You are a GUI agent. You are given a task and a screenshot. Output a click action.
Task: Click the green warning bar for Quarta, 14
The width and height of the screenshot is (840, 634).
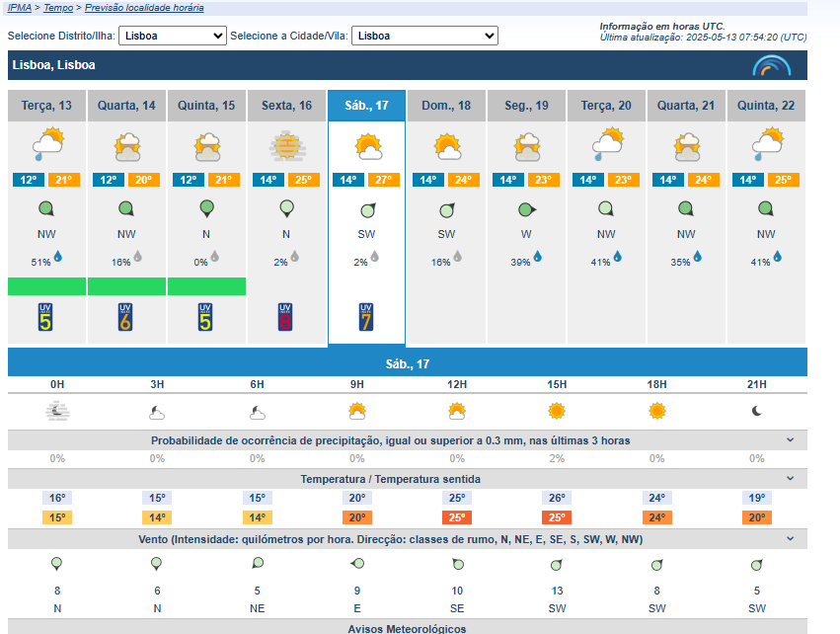click(x=126, y=286)
